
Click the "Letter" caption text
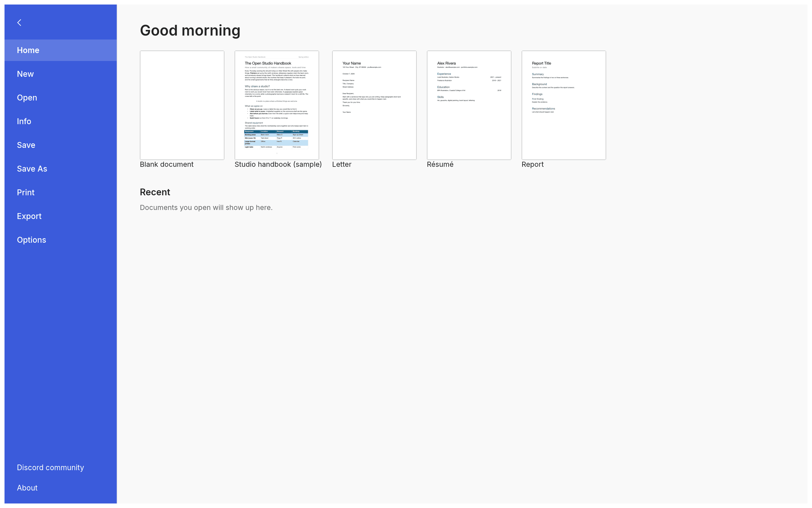(x=342, y=164)
